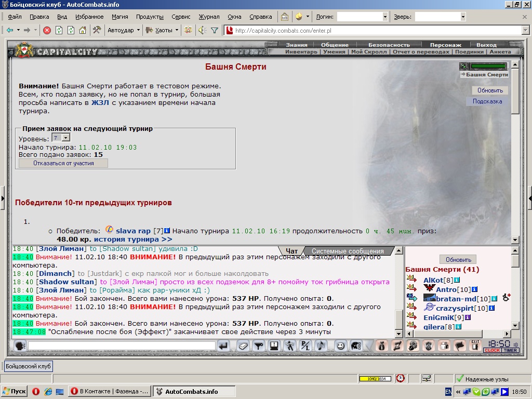
Task: Click the P/L icon in chat bar
Action: click(x=305, y=346)
